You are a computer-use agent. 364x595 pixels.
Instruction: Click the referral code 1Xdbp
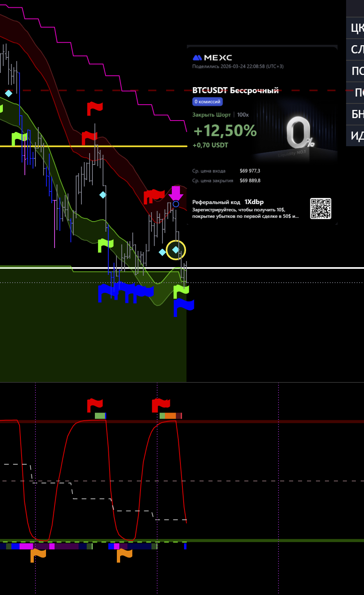point(254,202)
